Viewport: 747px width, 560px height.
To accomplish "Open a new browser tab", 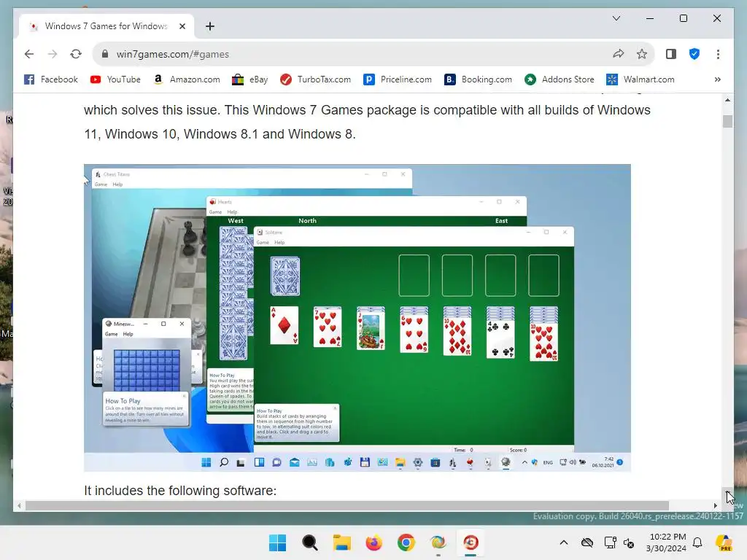I will 210,26.
